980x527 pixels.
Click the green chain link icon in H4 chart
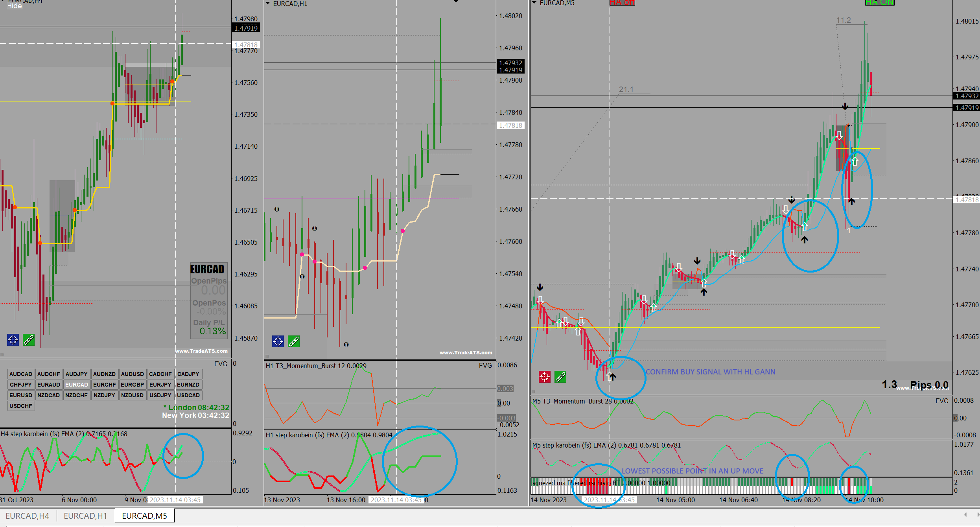click(29, 339)
